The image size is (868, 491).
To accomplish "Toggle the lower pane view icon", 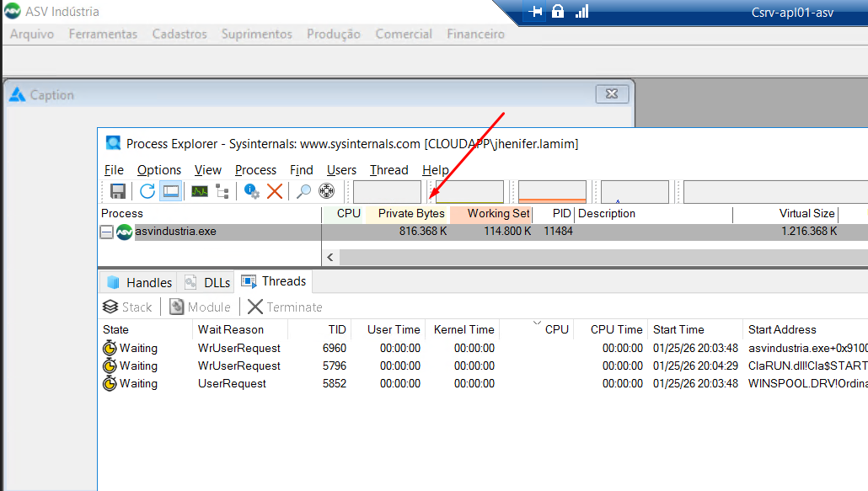I will point(171,191).
